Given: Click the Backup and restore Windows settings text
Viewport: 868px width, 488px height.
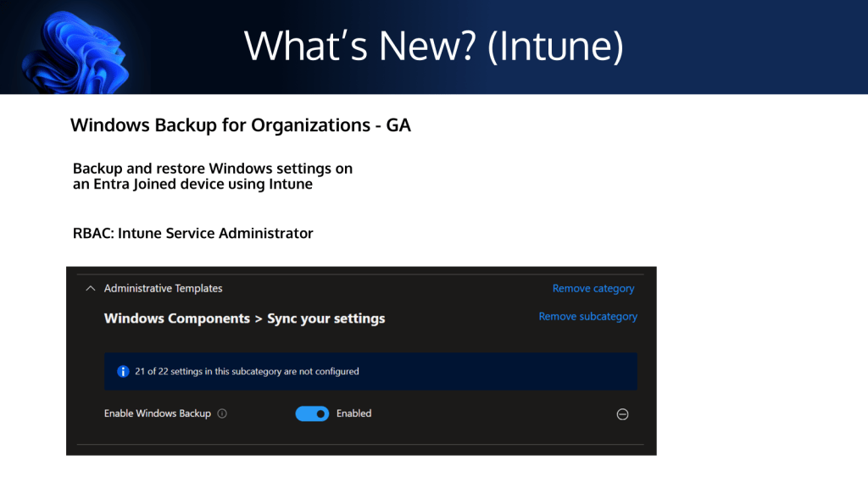Looking at the screenshot, I should [212, 169].
